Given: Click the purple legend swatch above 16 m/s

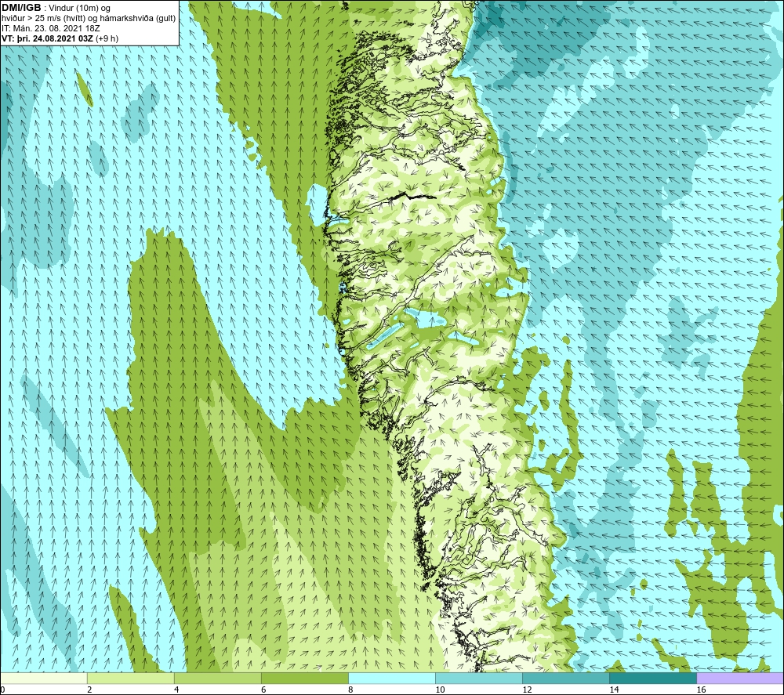Looking at the screenshot, I should (740, 678).
